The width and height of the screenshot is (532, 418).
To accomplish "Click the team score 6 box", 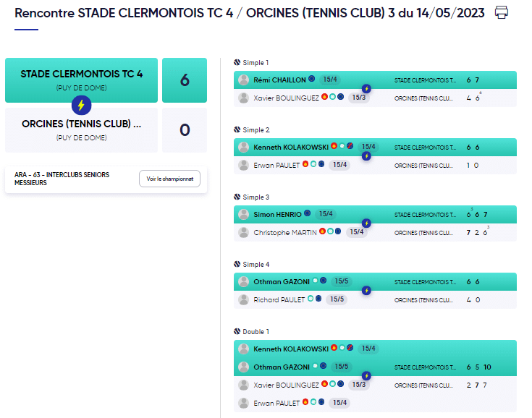I will tap(185, 80).
